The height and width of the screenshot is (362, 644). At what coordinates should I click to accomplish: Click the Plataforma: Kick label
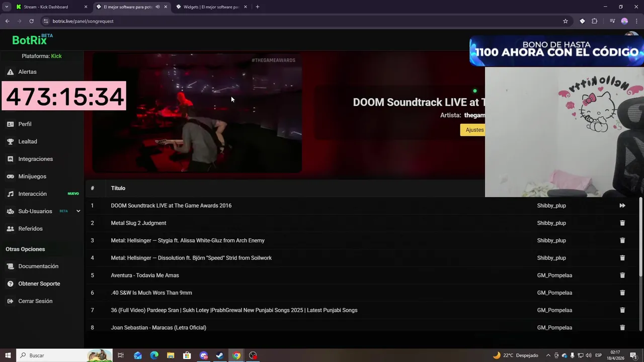point(42,56)
